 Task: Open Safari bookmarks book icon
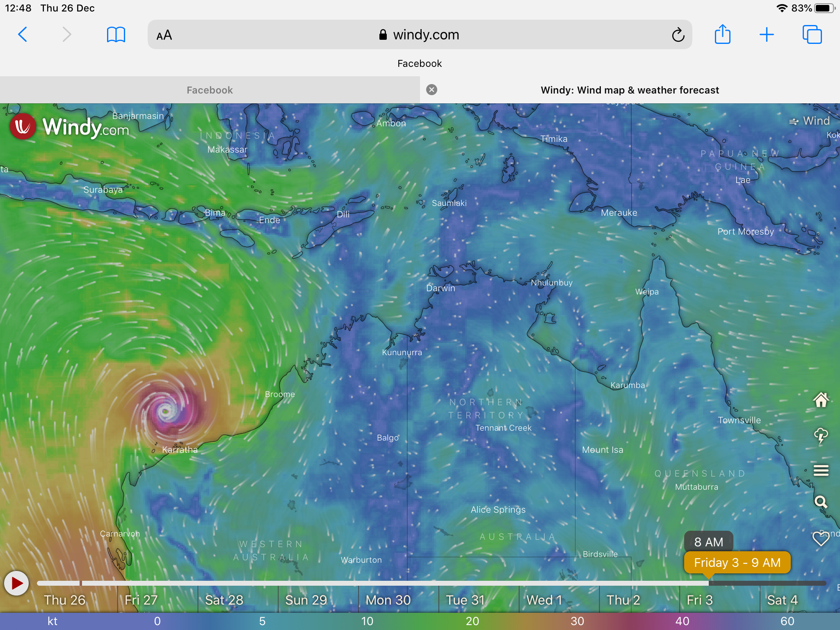[x=116, y=34]
